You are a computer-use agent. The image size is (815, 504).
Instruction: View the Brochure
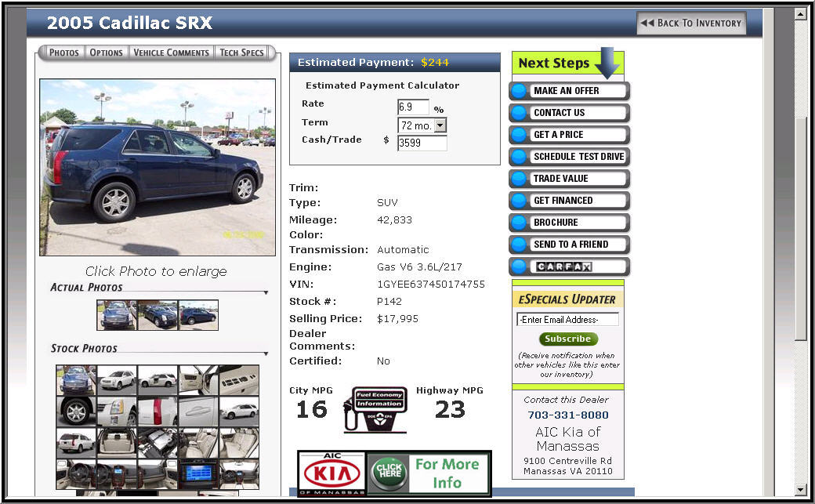[569, 223]
